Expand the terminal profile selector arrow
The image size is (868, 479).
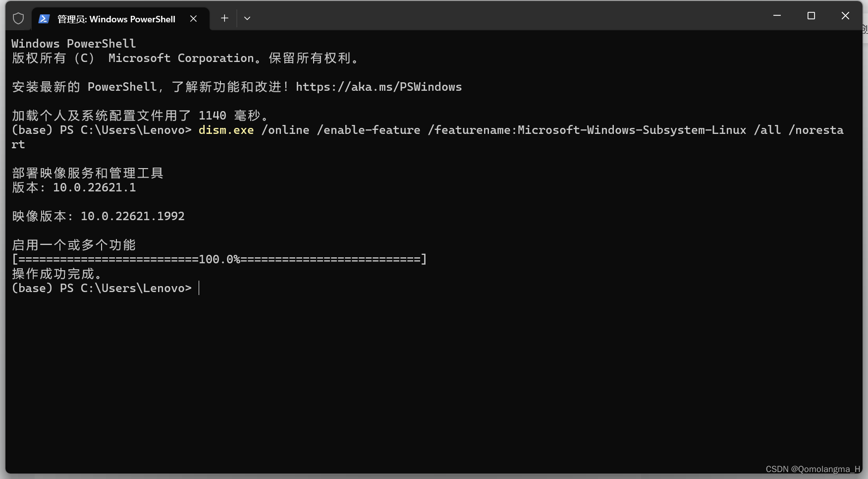coord(247,18)
